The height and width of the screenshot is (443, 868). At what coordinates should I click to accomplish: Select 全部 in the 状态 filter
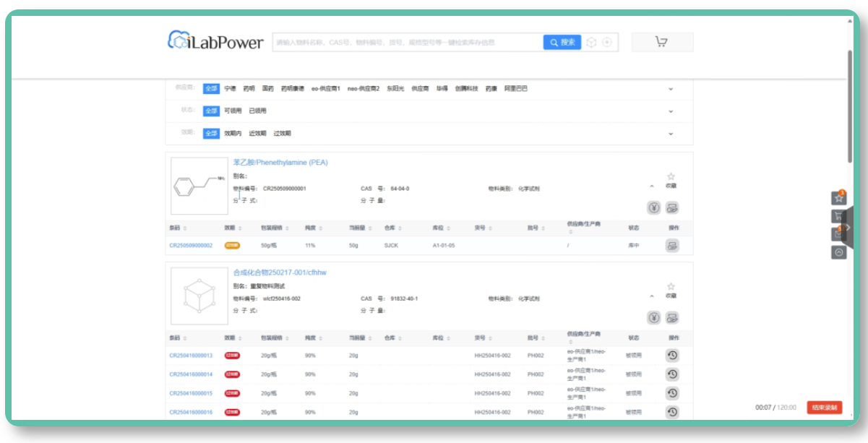tap(211, 111)
